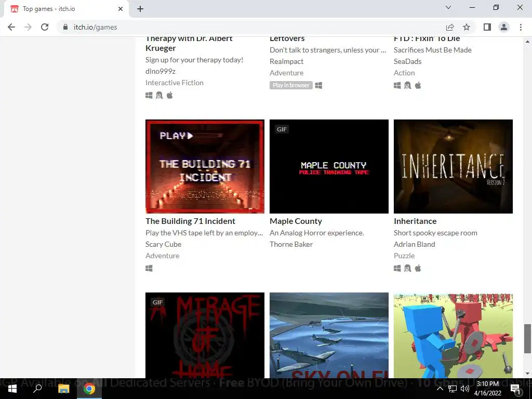Visit author Thorne Baker's page
This screenshot has width=532, height=399.
point(291,244)
